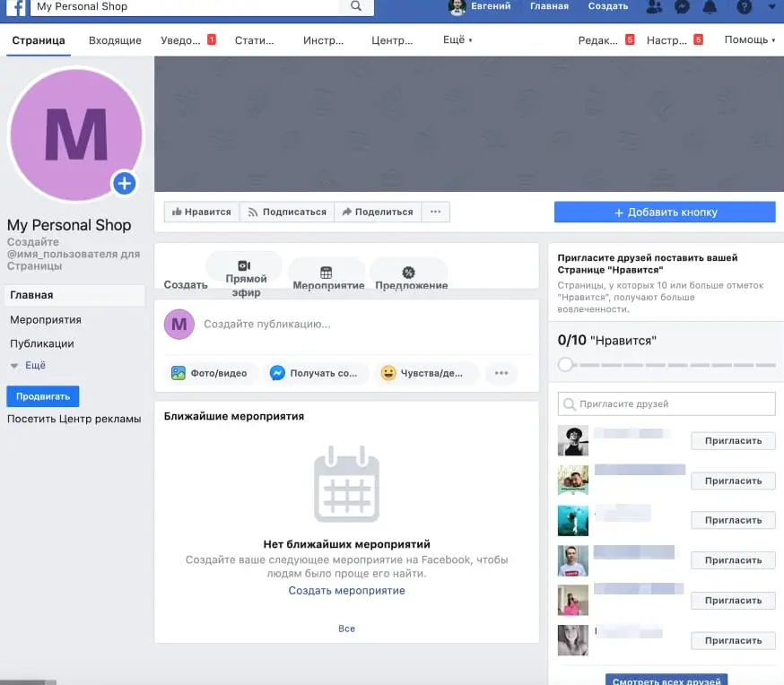
Task: Click the Facebook logo icon
Action: coord(16,7)
